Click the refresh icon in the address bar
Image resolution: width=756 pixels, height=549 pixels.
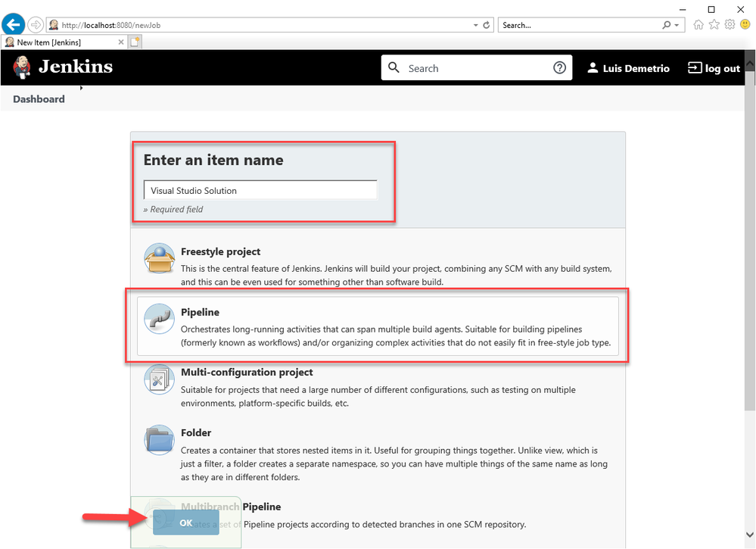(487, 25)
